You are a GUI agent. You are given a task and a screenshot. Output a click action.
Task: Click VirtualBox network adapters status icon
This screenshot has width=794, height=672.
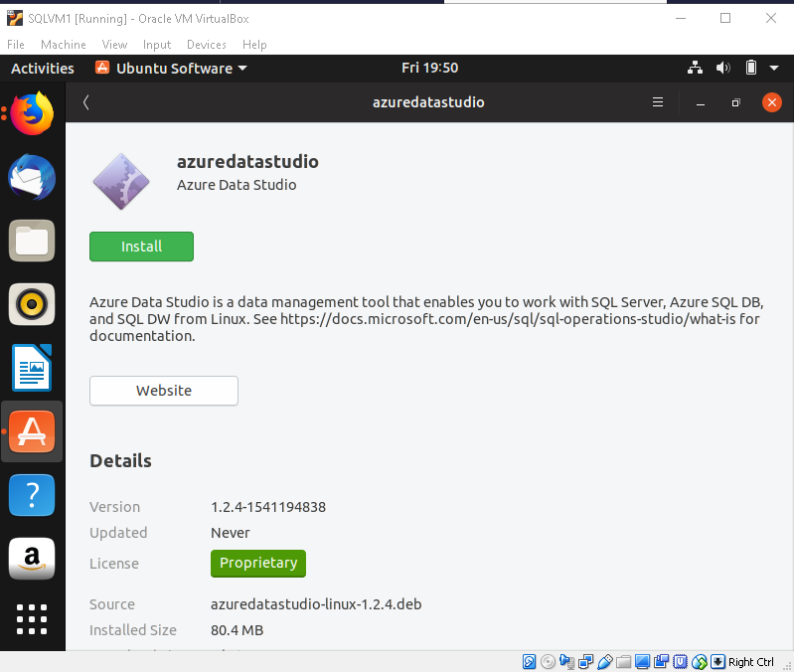(586, 662)
